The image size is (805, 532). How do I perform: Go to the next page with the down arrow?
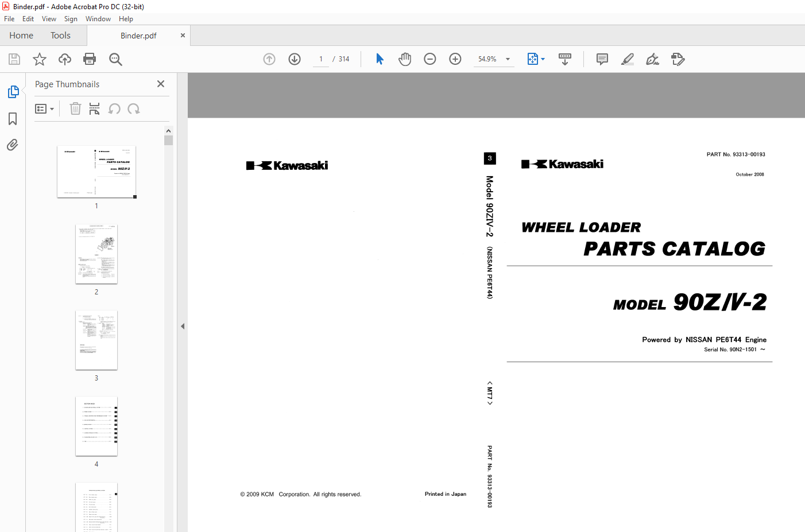coord(295,59)
